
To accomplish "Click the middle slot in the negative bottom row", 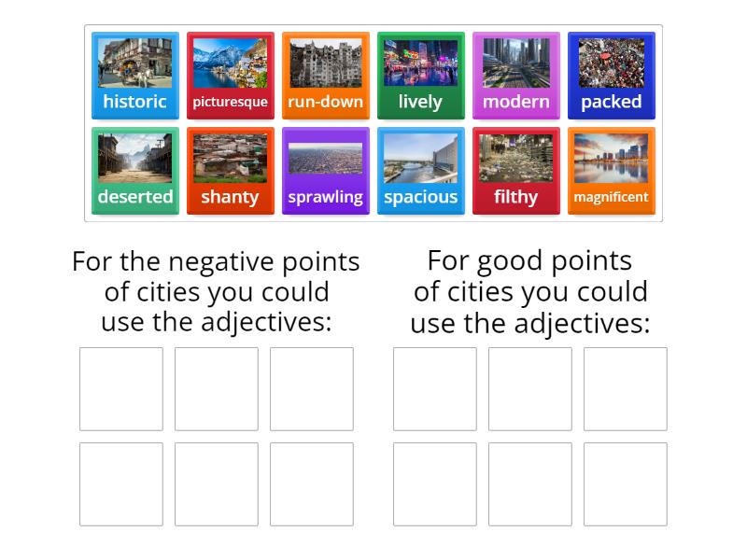I will (217, 485).
